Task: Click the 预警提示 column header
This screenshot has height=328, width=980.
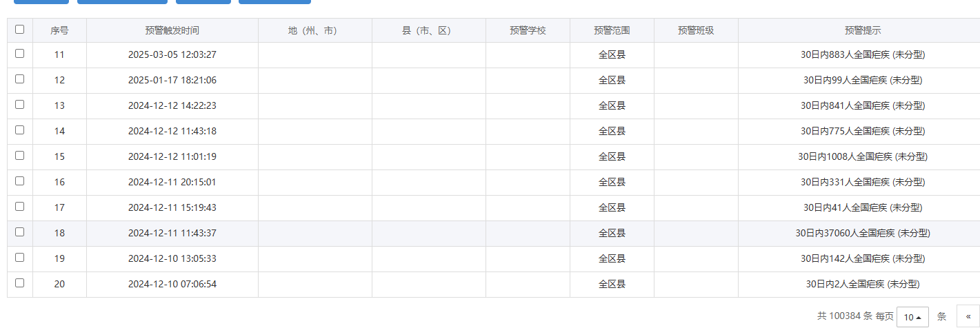Action: click(x=863, y=30)
